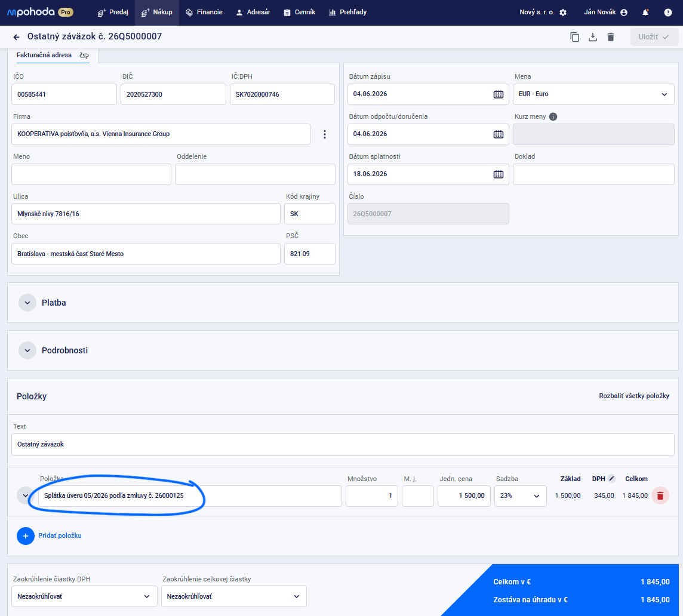Click the Uložiť button
Image resolution: width=683 pixels, height=616 pixels.
[x=654, y=37]
